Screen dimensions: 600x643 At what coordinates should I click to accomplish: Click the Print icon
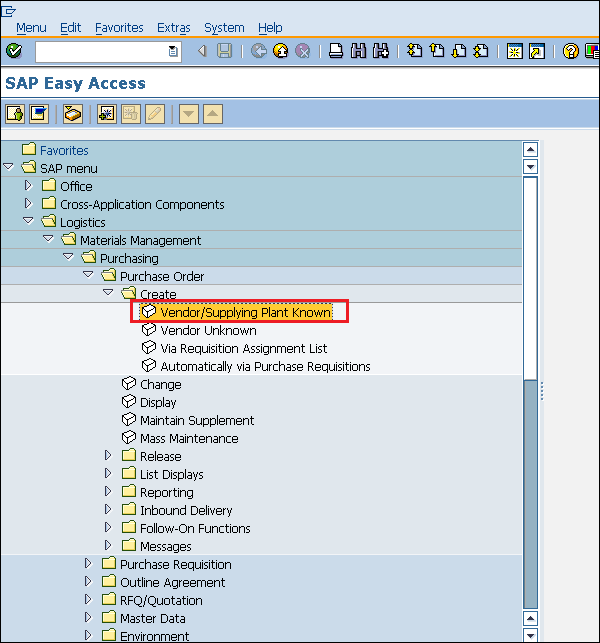(336, 51)
